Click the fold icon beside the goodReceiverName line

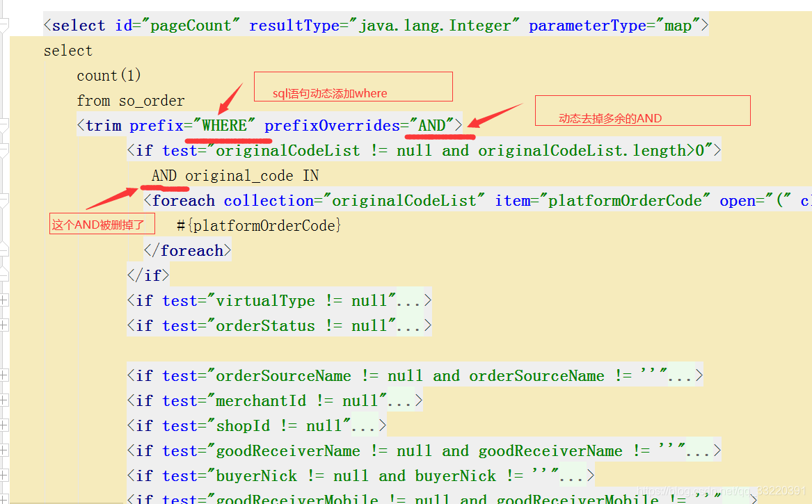(x=6, y=450)
